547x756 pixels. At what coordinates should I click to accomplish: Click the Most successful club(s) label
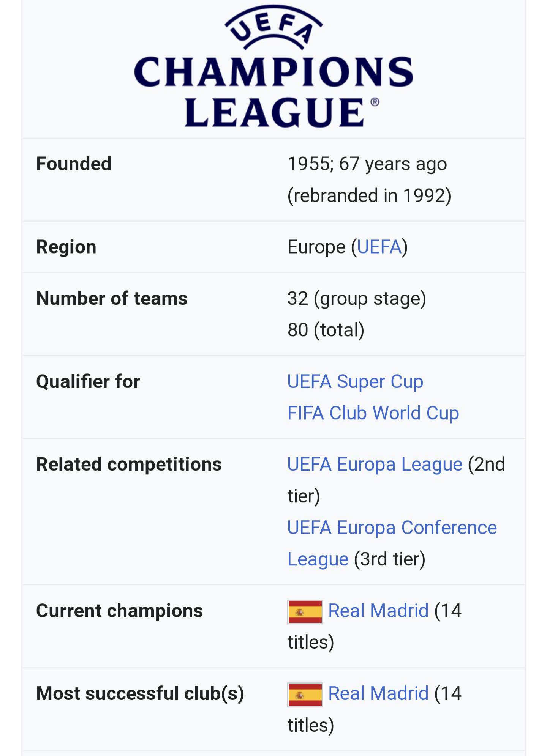(140, 694)
